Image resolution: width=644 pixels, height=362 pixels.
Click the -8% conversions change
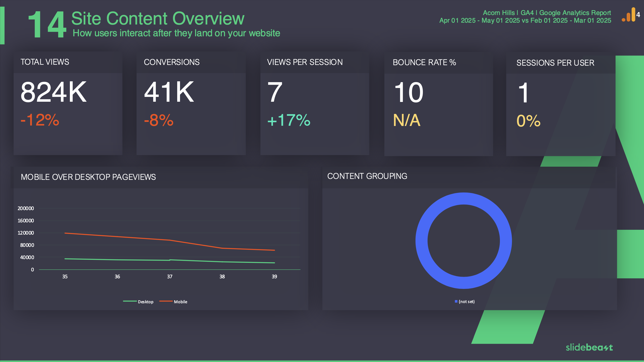(159, 120)
